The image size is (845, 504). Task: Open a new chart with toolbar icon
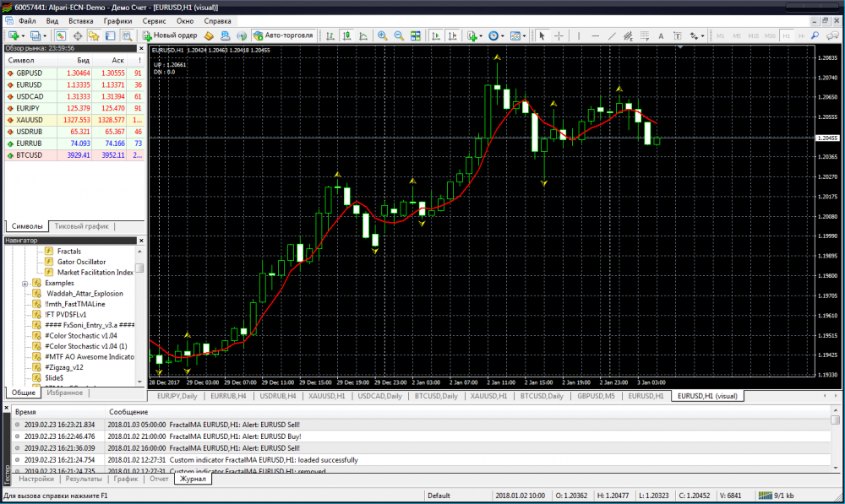[13, 35]
